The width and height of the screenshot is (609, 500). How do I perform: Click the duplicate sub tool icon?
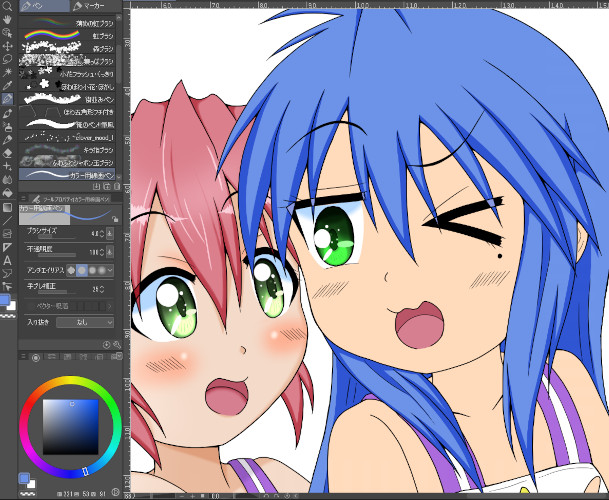(107, 187)
